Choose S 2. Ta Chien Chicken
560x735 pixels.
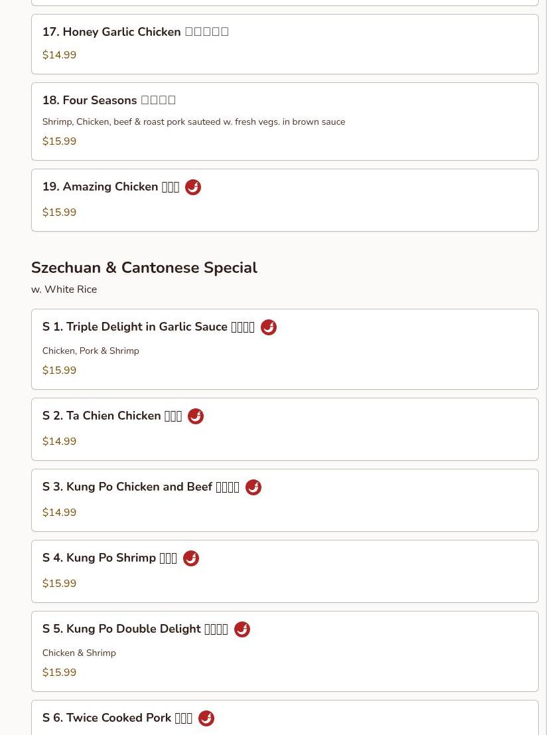click(x=285, y=430)
